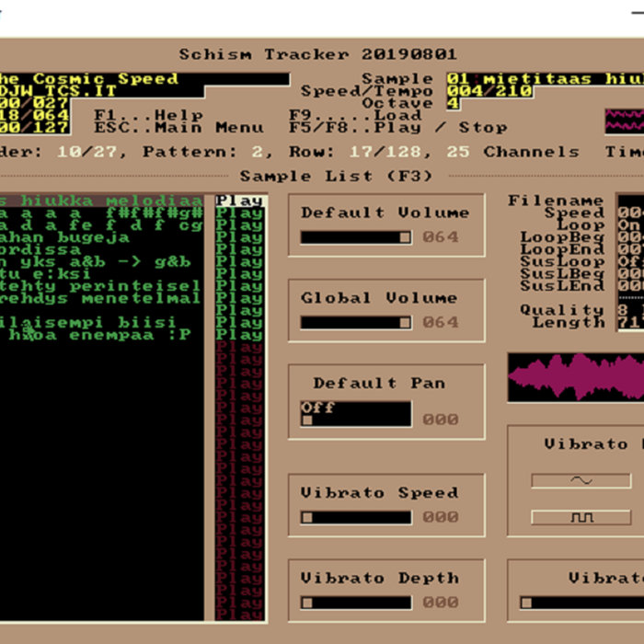This screenshot has height=644, width=644.
Task: Click the Octave value field
Action: (x=453, y=104)
